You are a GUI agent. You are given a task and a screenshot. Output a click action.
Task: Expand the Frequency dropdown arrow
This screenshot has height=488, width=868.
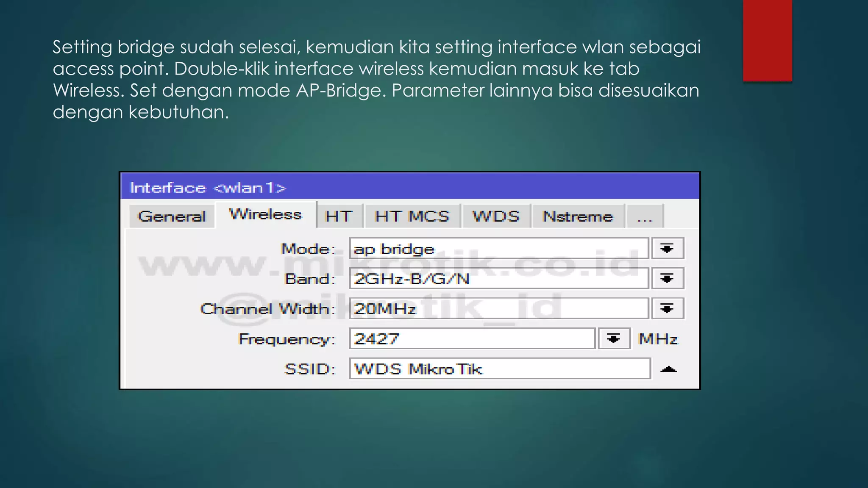pos(614,338)
